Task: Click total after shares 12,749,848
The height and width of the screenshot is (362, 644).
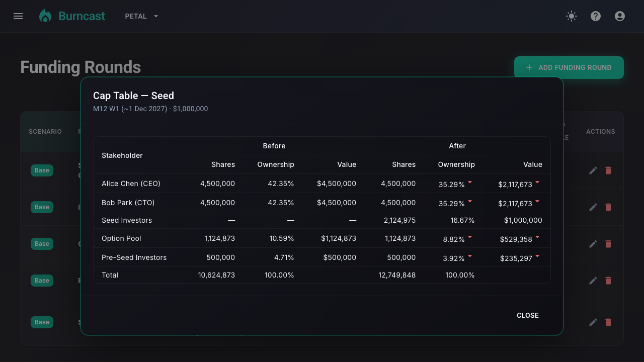Action: coord(397,275)
